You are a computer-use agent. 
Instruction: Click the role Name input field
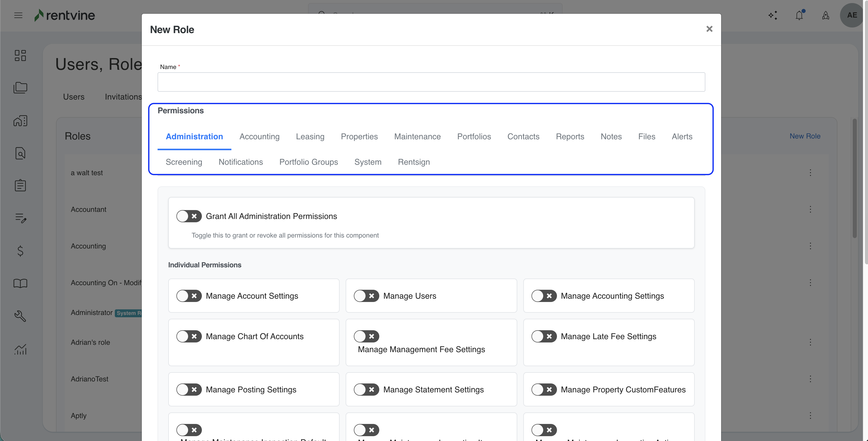[431, 82]
